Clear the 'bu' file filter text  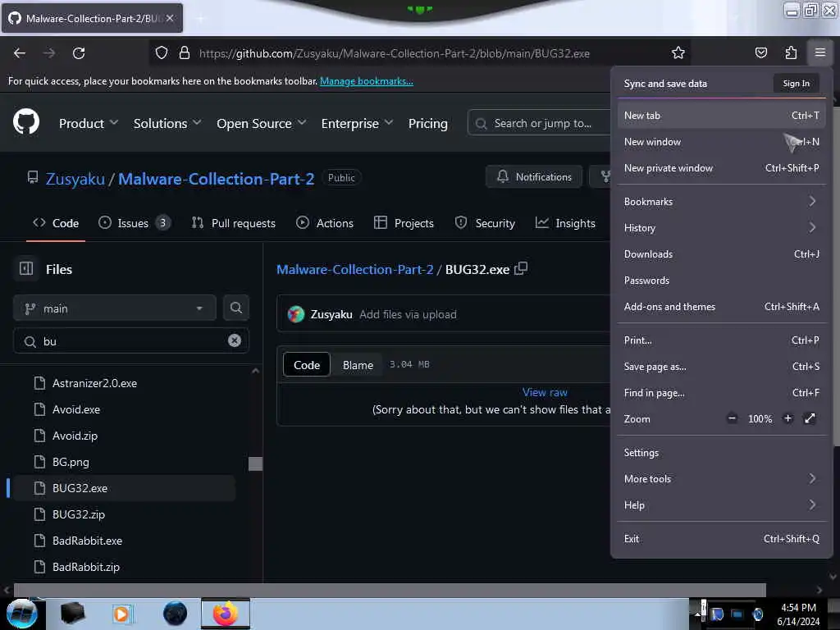[234, 340]
